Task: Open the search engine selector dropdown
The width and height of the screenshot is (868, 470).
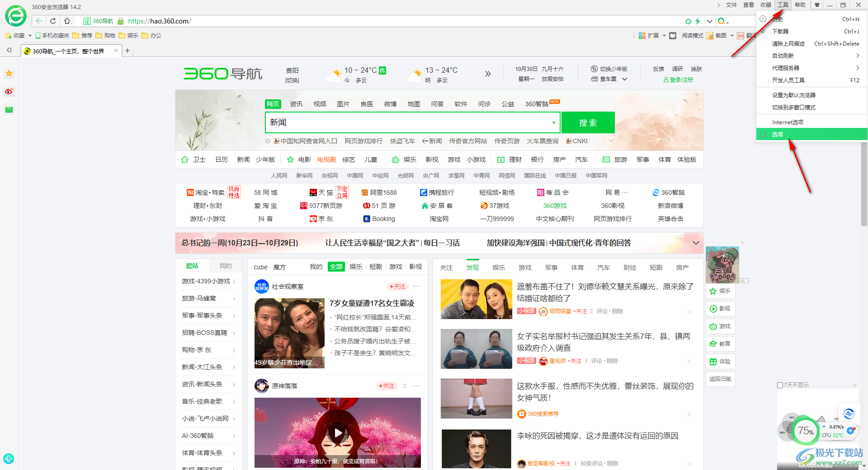Action: (x=723, y=21)
